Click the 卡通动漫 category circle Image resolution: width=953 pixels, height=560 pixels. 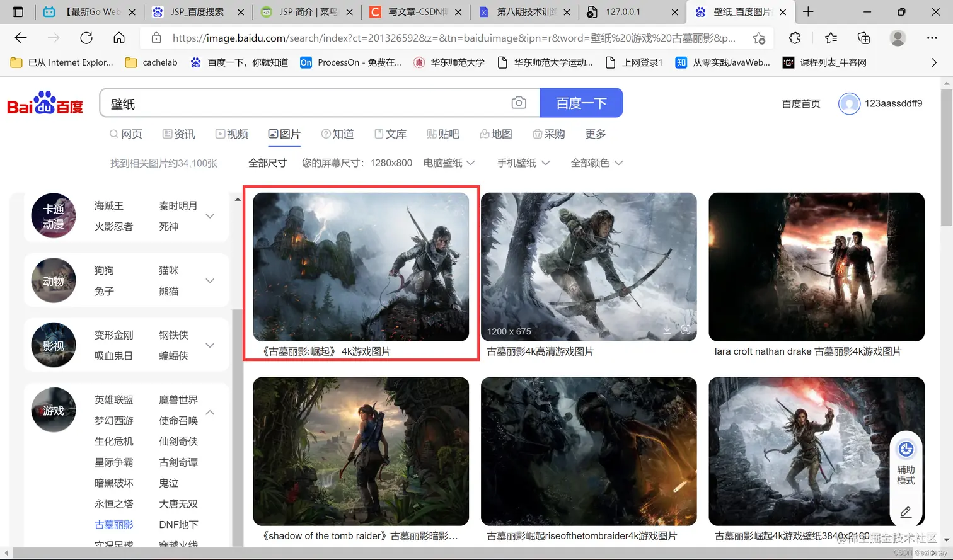[54, 215]
